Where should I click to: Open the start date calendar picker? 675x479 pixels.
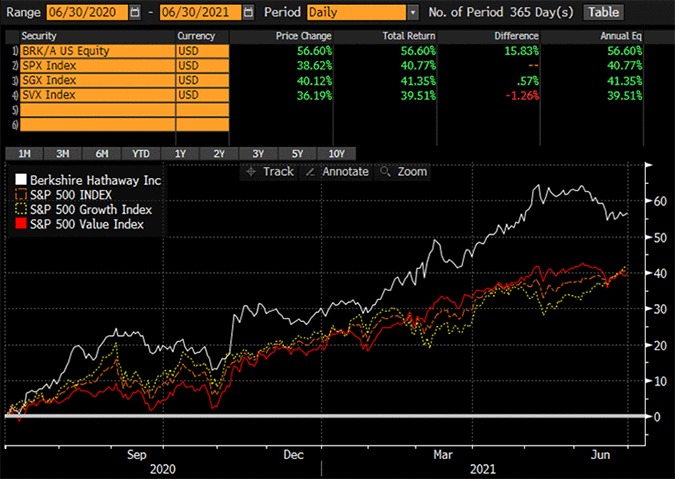point(135,12)
